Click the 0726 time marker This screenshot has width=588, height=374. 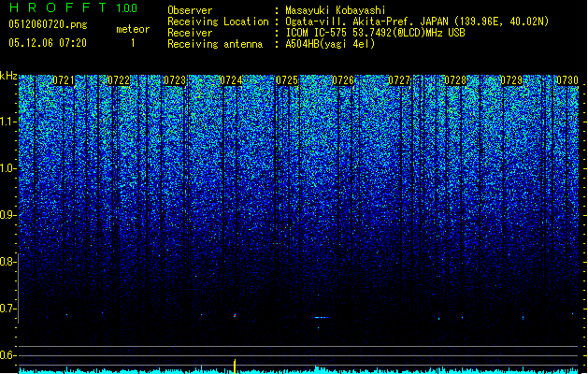pyautogui.click(x=343, y=80)
